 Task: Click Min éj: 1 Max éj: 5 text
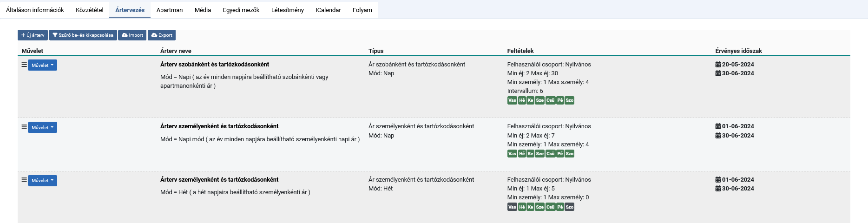tap(531, 189)
